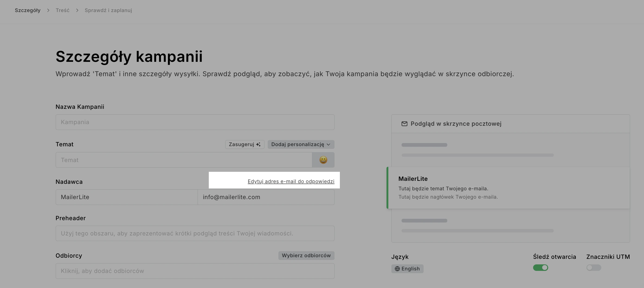Click breadcrumb chevron after Szczegóły

(x=48, y=10)
